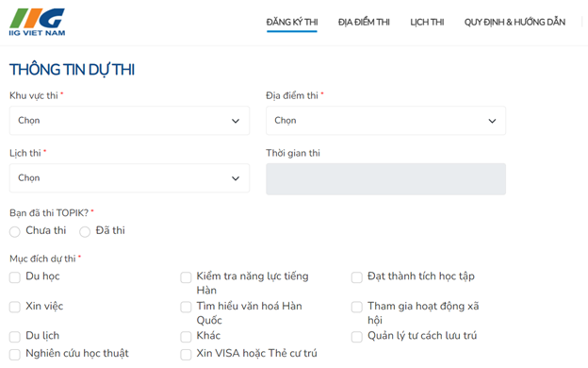Check Tìm hiểu văn hoá Hàn Quốc

coord(186,307)
